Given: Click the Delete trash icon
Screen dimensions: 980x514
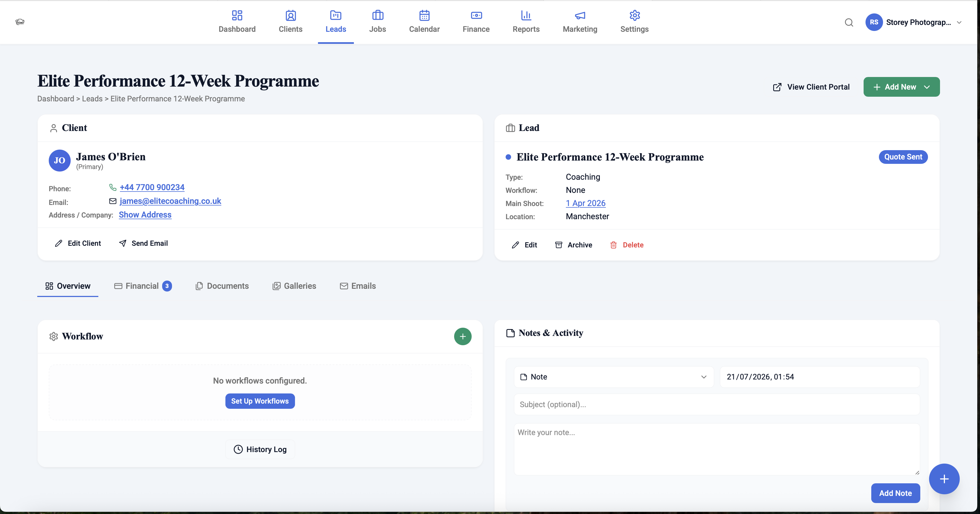Looking at the screenshot, I should point(613,245).
